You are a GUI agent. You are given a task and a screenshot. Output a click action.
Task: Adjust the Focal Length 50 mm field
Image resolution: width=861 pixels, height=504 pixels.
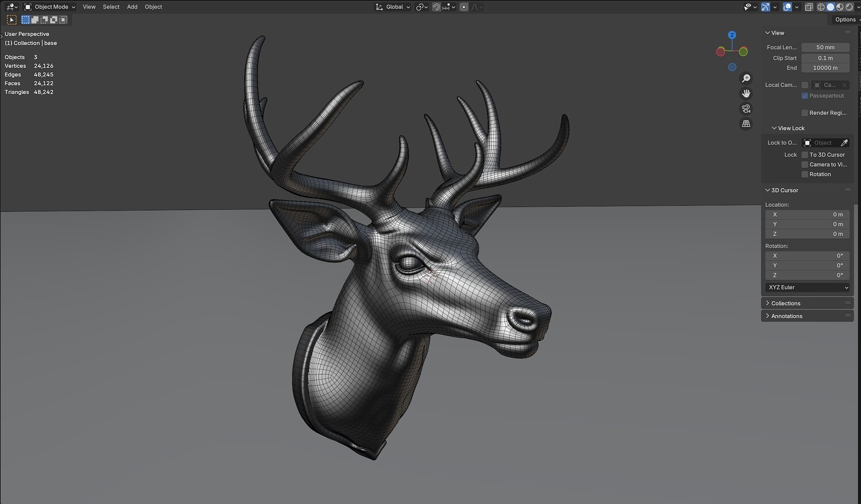coord(825,48)
